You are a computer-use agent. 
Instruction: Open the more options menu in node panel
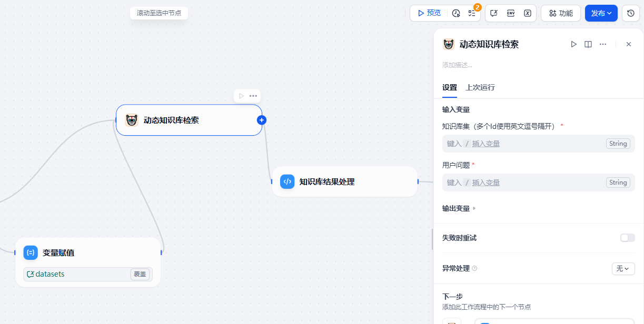[x=602, y=44]
